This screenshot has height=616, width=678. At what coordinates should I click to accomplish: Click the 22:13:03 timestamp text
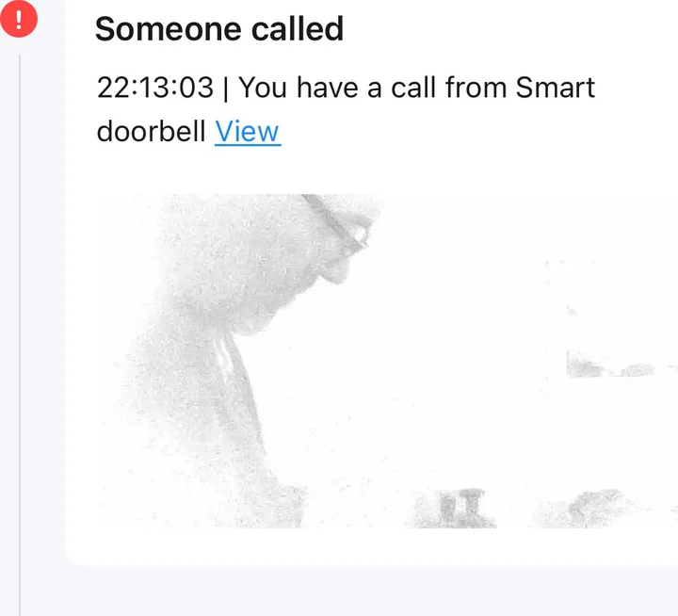[155, 88]
